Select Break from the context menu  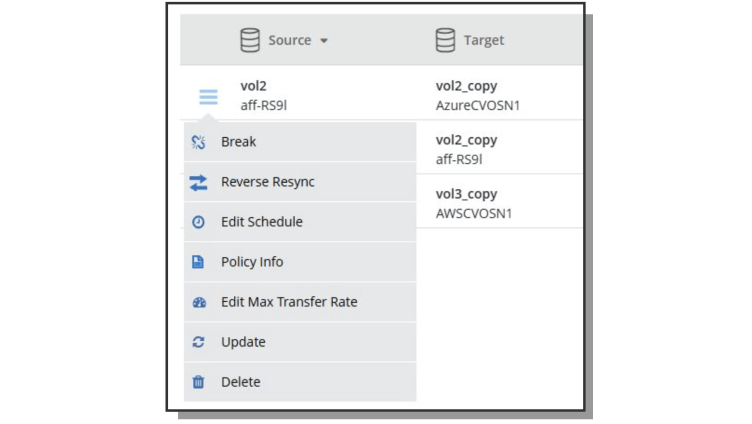click(238, 142)
